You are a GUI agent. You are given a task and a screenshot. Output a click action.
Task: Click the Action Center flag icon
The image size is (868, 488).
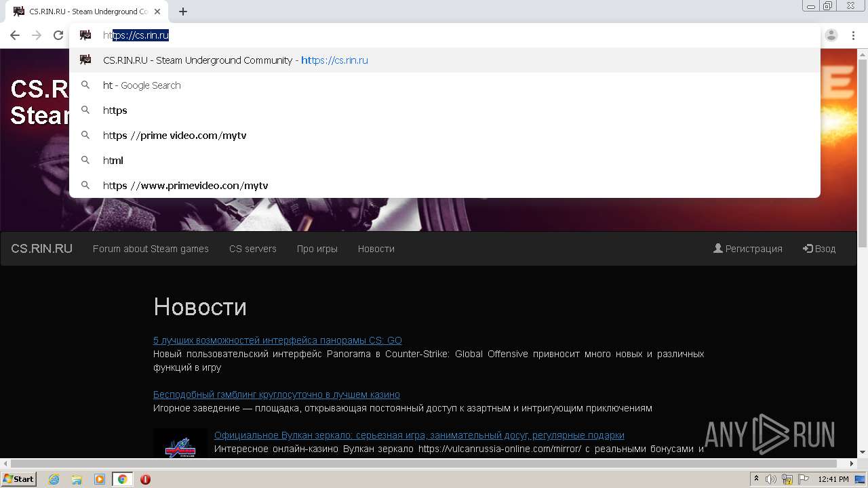(804, 479)
